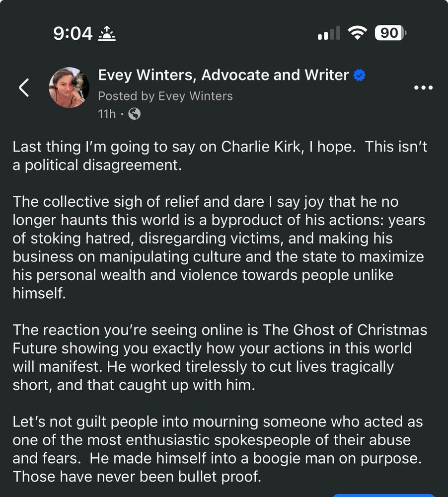The width and height of the screenshot is (448, 497).
Task: Tap the battery indicator showing 90
Action: [x=391, y=33]
